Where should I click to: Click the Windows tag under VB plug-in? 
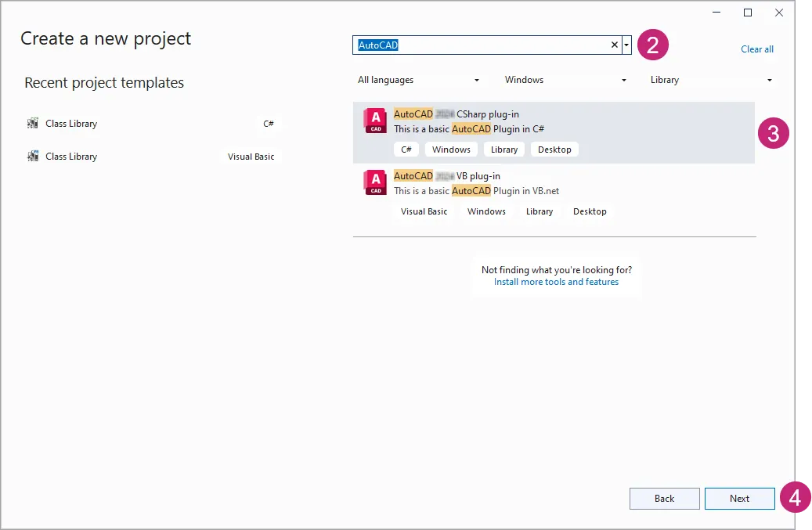tap(487, 211)
